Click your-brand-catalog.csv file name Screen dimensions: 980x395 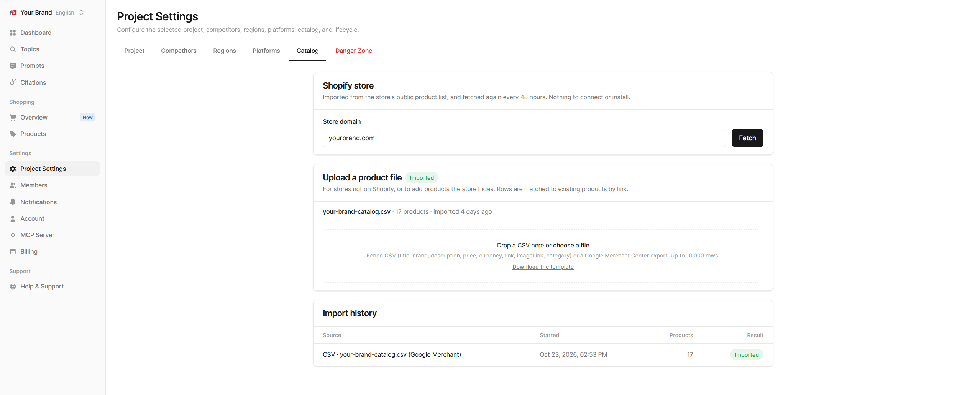click(x=356, y=211)
